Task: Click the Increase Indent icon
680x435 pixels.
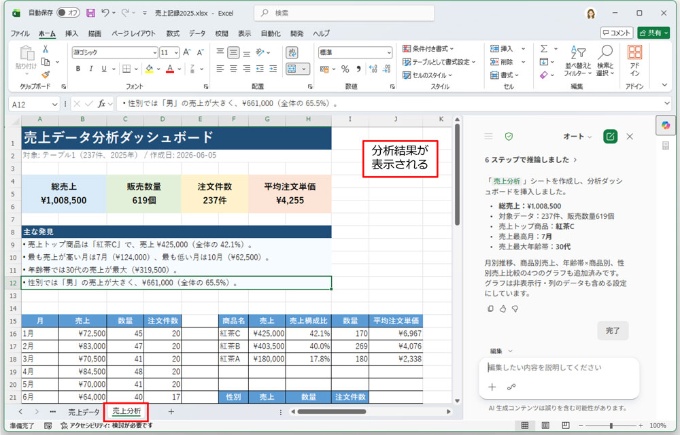Action: pos(273,69)
